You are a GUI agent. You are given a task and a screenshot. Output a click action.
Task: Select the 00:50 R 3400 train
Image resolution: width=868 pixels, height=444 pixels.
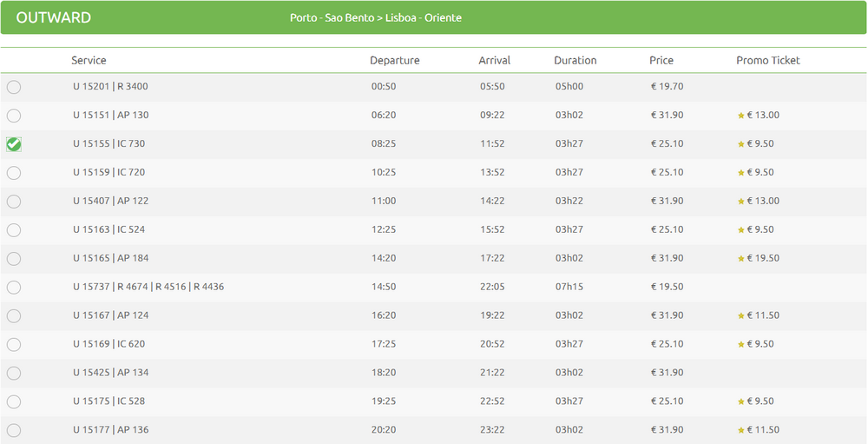click(x=14, y=87)
